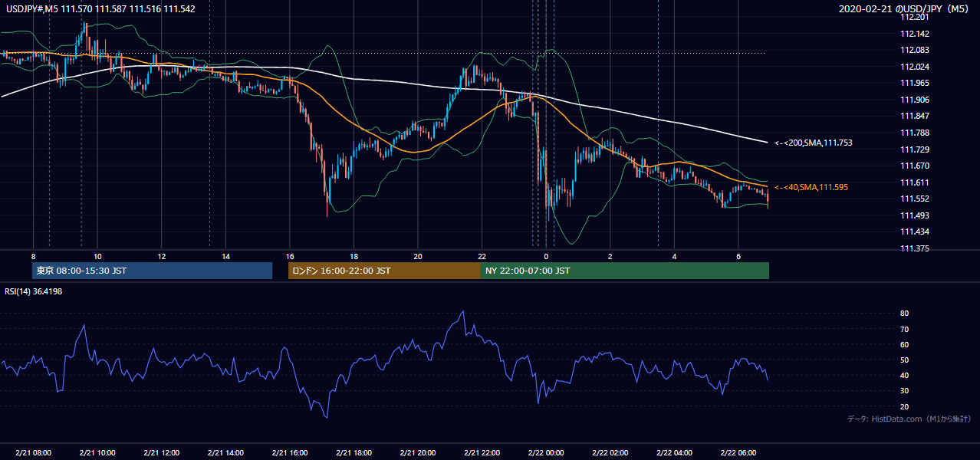This screenshot has width=980, height=460.
Task: Click RSI axis level 60
Action: click(x=905, y=344)
